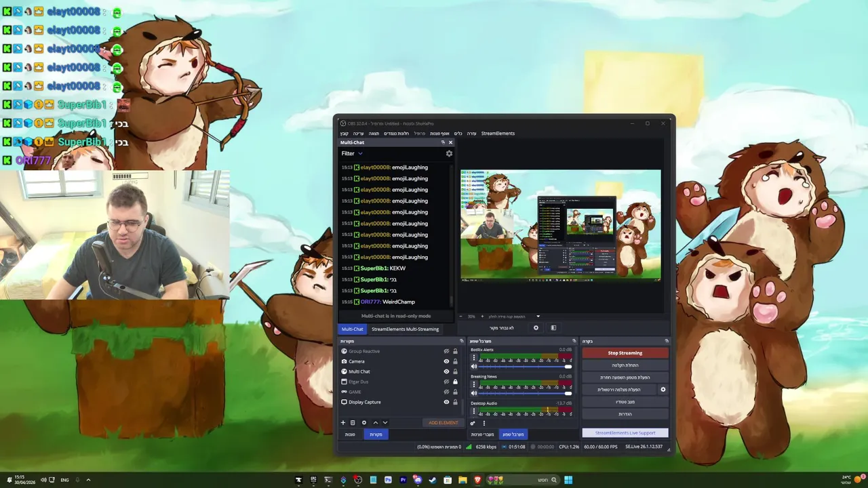Toggle lock on Camera source
Screen dimensions: 868x488
pos(455,361)
